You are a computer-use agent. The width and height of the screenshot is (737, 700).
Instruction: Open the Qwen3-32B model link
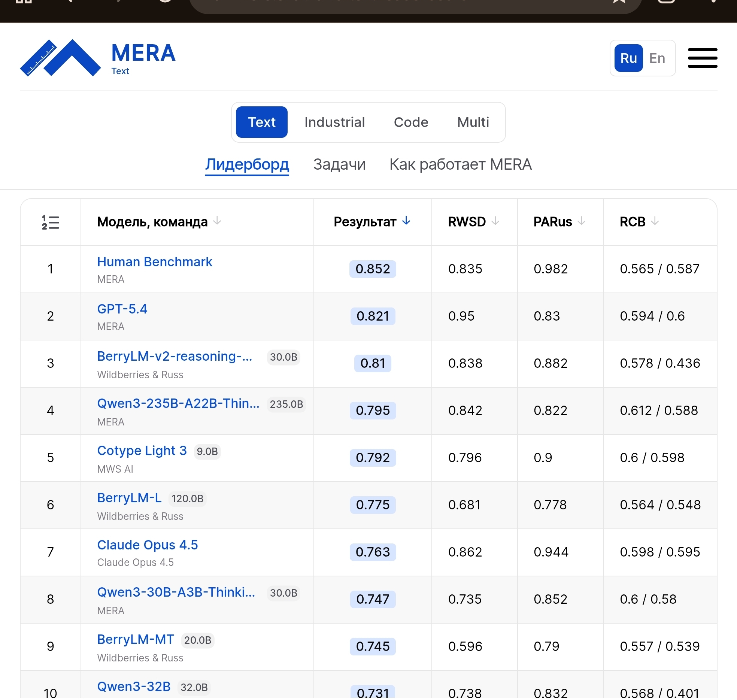coord(134,687)
